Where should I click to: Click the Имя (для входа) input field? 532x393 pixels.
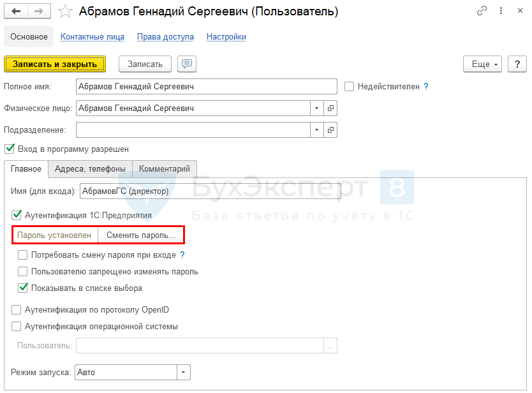[209, 191]
